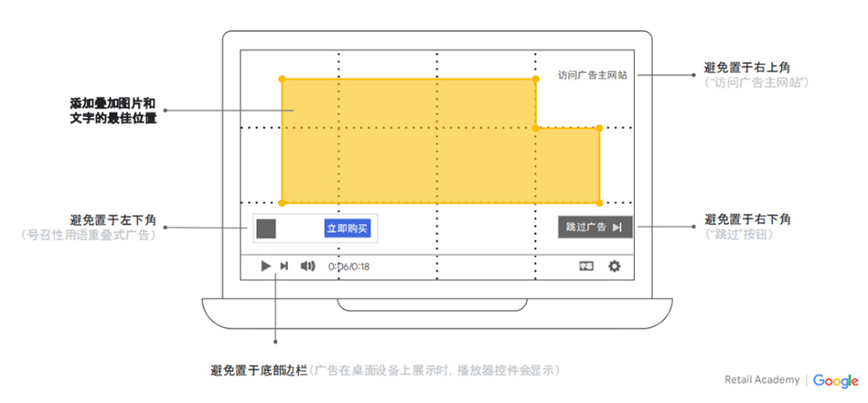Select the 添加叠加图片和文字的最佳位置 label
Image resolution: width=868 pixels, height=403 pixels.
113,111
